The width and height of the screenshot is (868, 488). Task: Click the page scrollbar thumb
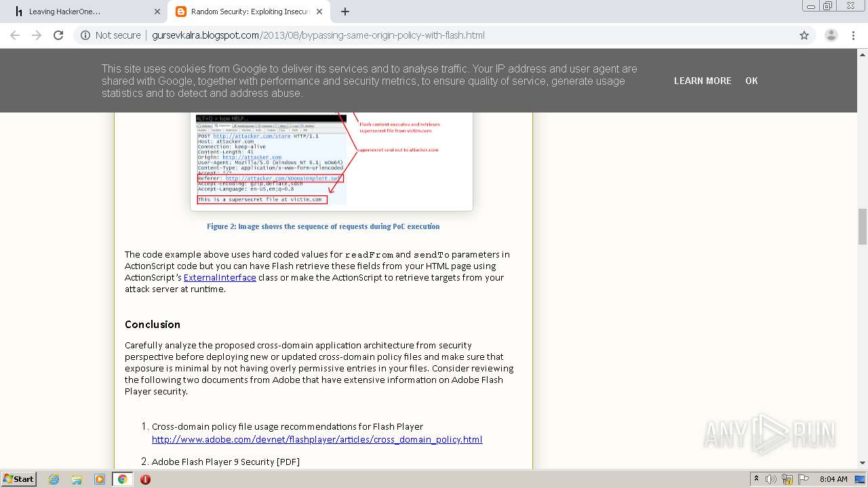[863, 226]
